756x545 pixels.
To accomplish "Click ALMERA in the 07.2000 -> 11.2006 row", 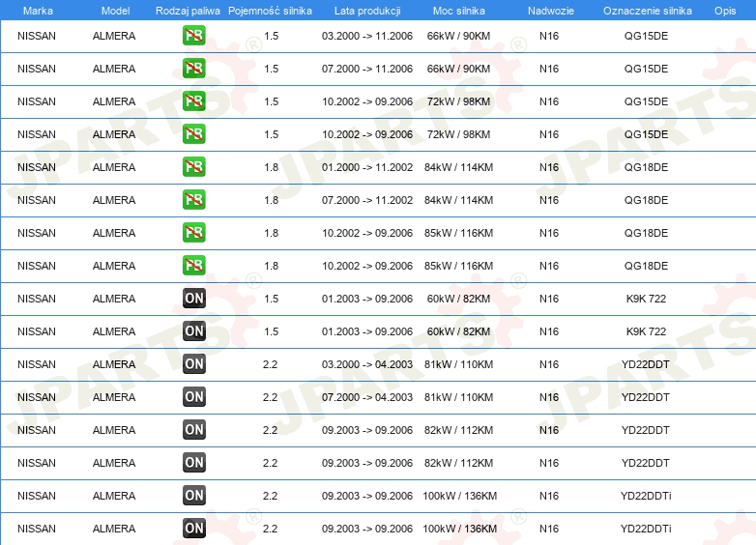I will (x=114, y=69).
